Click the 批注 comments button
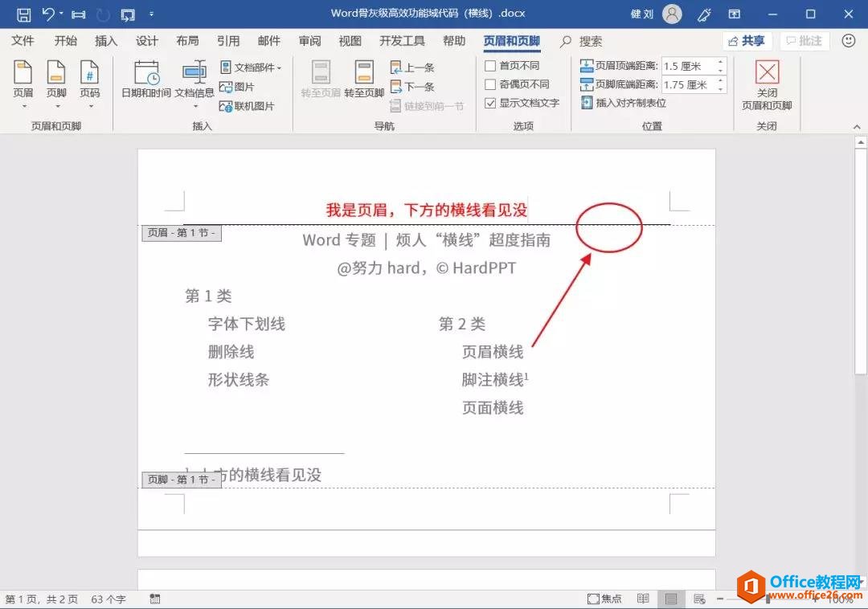The height and width of the screenshot is (609, 868). [x=804, y=41]
